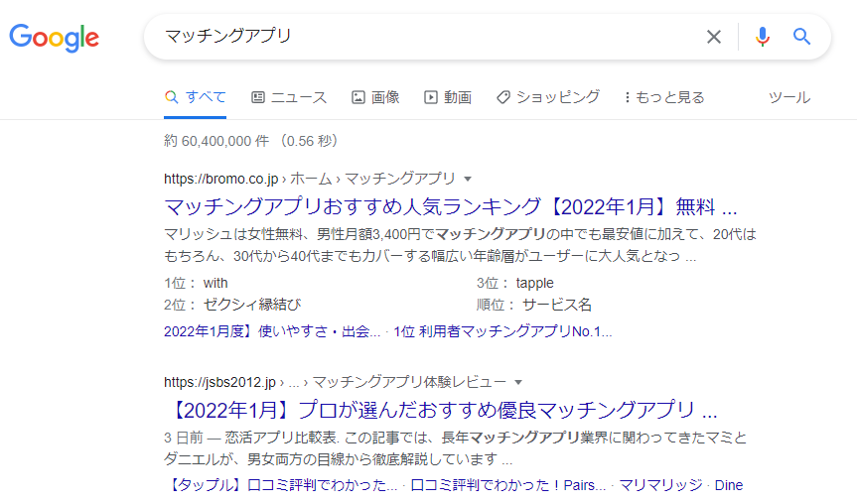The height and width of the screenshot is (504, 857).
Task: Open the ツール options
Action: (789, 98)
